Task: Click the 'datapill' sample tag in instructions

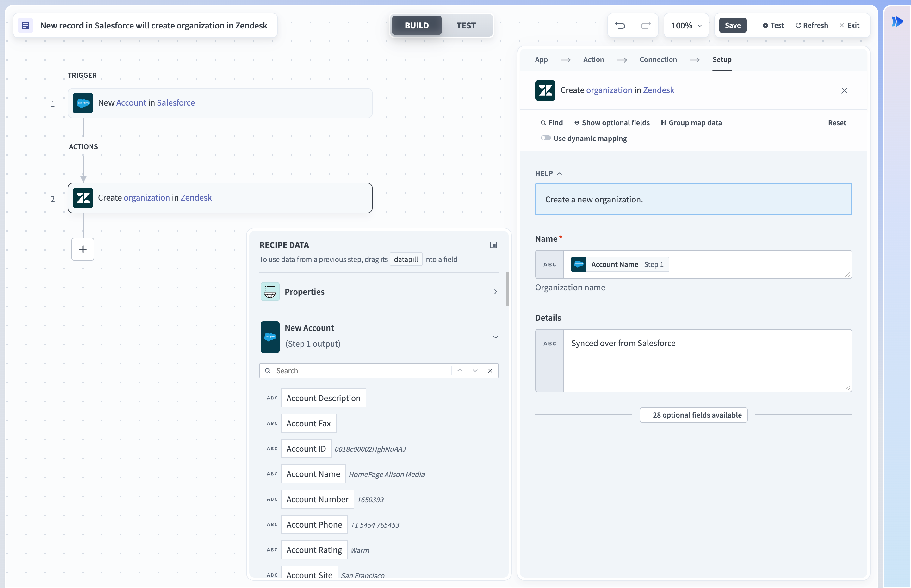Action: point(406,259)
